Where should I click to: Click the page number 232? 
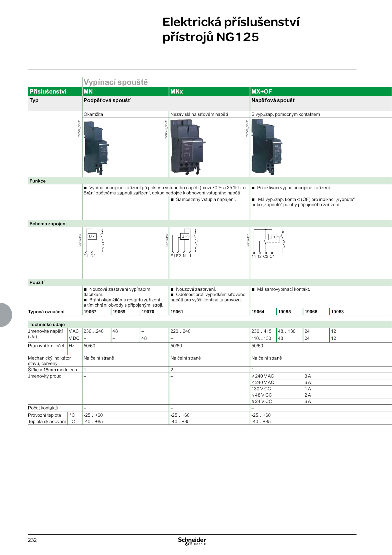click(32, 540)
